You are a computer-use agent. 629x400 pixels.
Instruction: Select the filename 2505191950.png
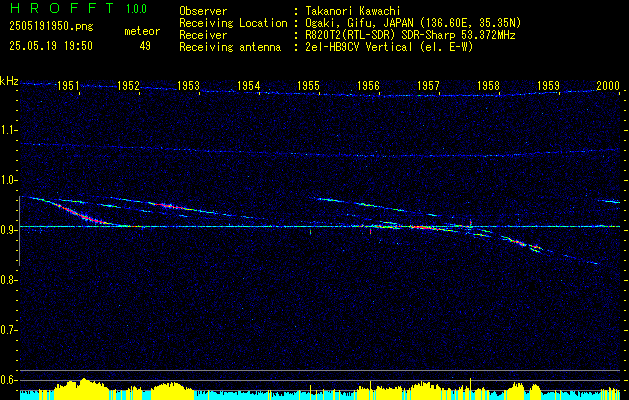coord(51,26)
